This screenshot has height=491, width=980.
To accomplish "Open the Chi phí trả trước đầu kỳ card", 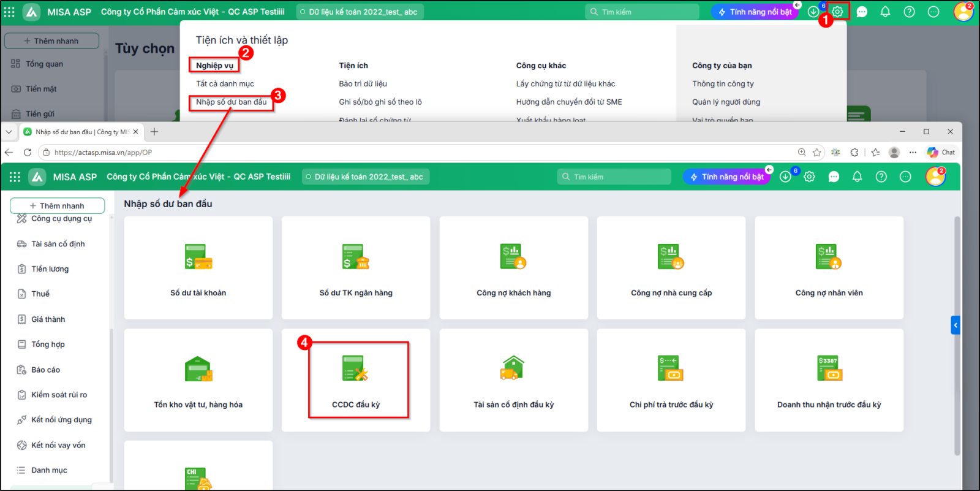I will 671,380.
